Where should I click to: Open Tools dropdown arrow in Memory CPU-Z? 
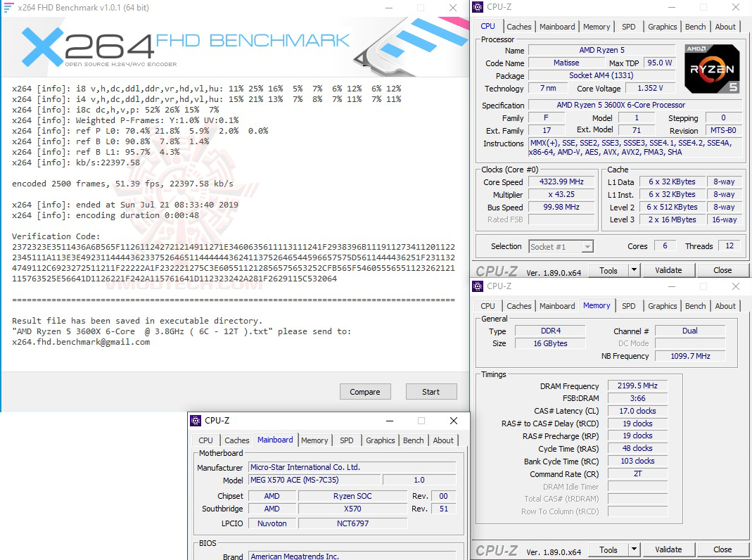634,549
